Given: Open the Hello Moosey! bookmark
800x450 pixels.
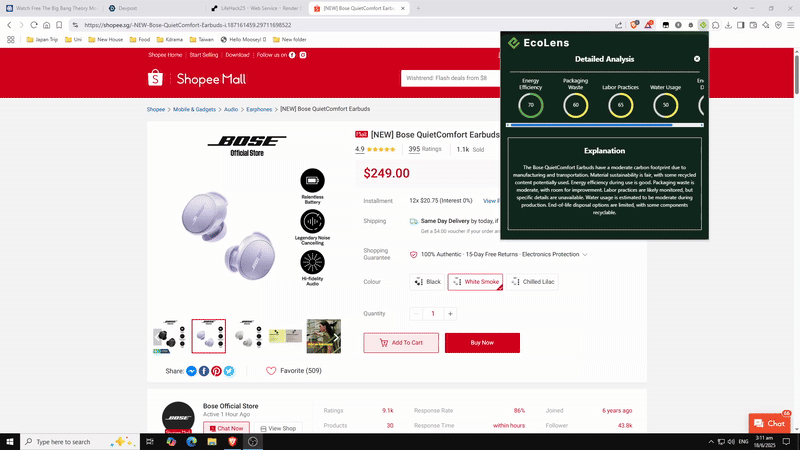Looking at the screenshot, I should [x=243, y=39].
